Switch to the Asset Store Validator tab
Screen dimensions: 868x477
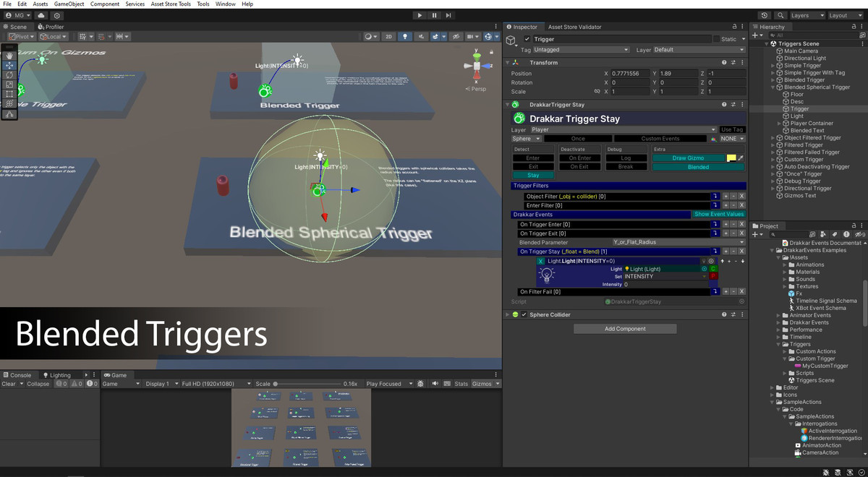(575, 27)
